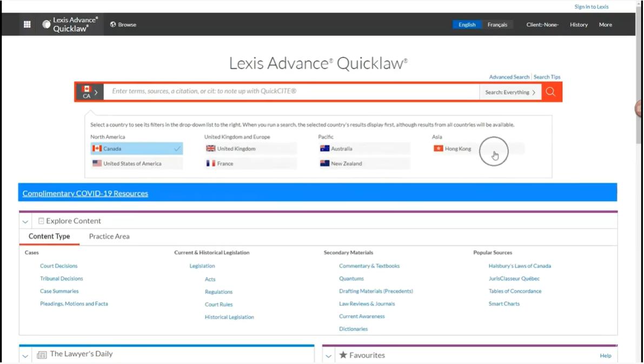Click the Favourites star icon

click(x=343, y=355)
